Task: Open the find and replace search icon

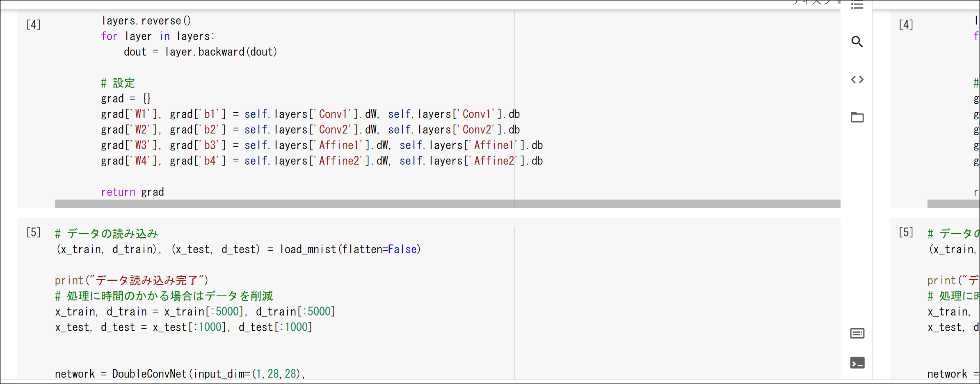Action: click(857, 41)
